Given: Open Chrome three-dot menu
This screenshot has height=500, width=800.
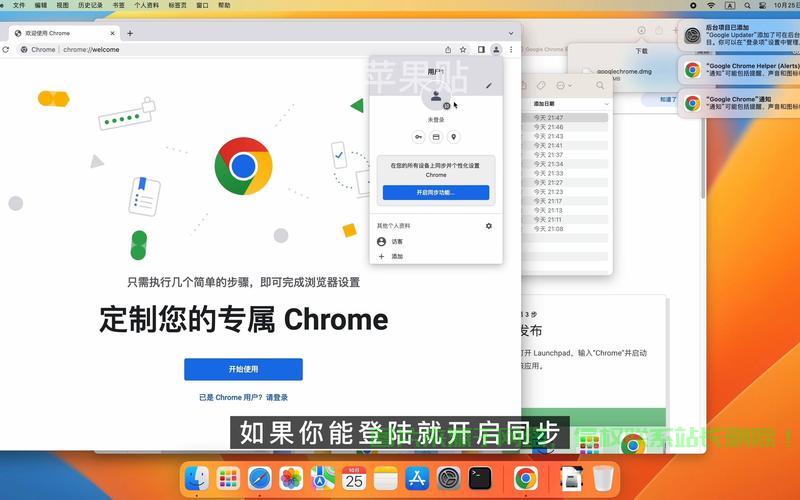Looking at the screenshot, I should coord(511,49).
